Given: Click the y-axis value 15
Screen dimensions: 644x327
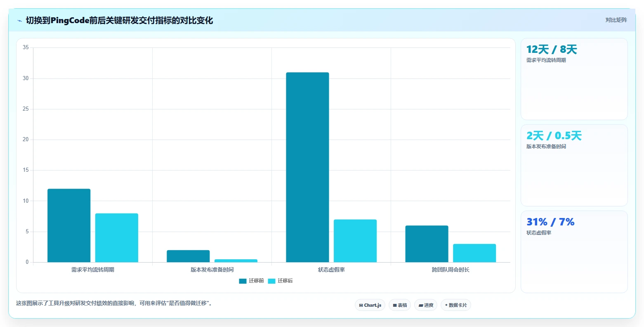Looking at the screenshot, I should point(26,170).
